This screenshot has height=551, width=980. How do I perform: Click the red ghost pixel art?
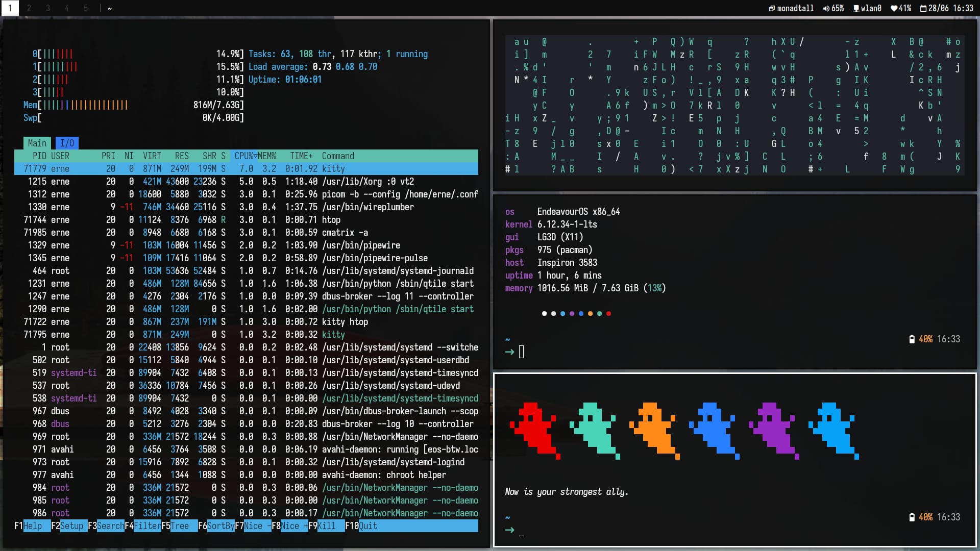click(534, 430)
